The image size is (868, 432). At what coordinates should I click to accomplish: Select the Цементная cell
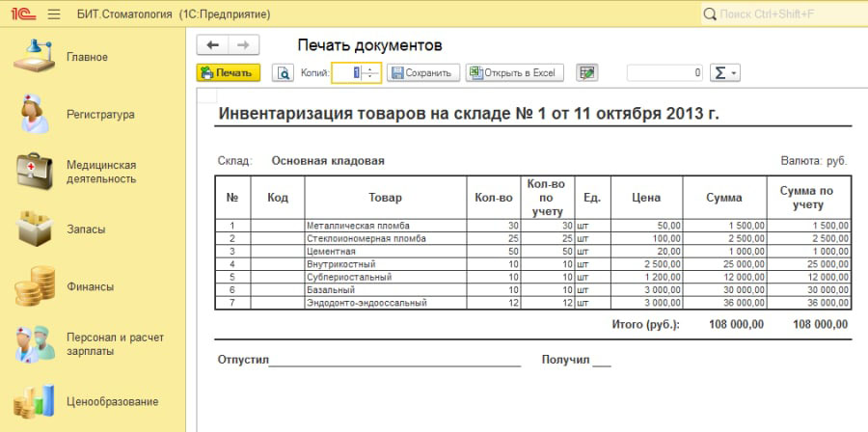click(x=385, y=251)
